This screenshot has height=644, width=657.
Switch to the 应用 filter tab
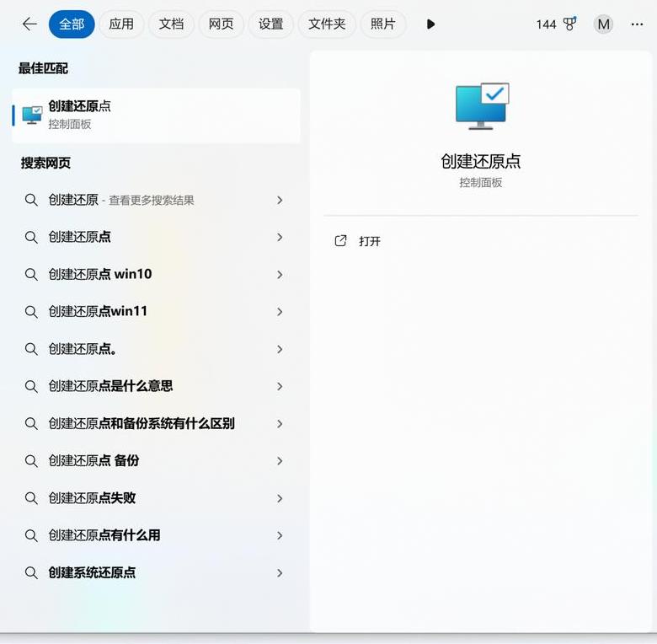pos(121,24)
